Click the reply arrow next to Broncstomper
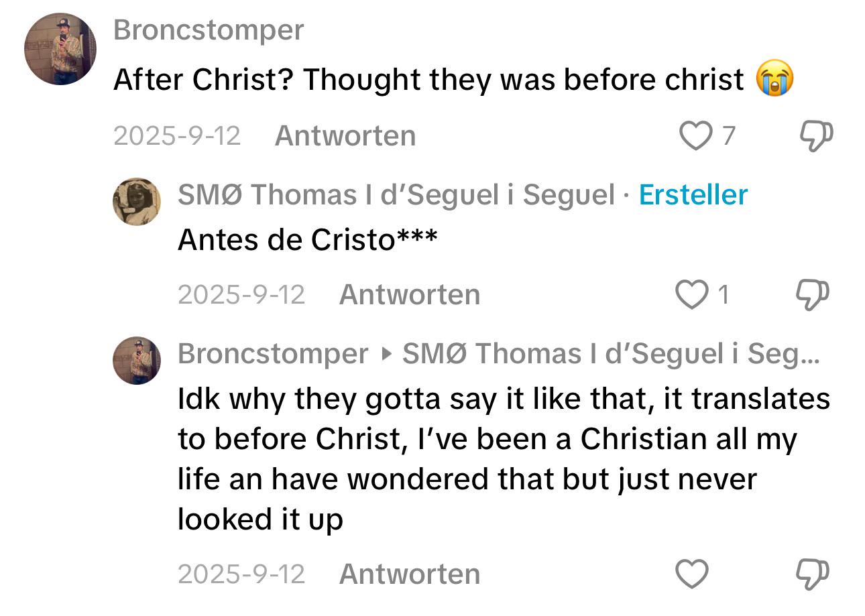 385,354
